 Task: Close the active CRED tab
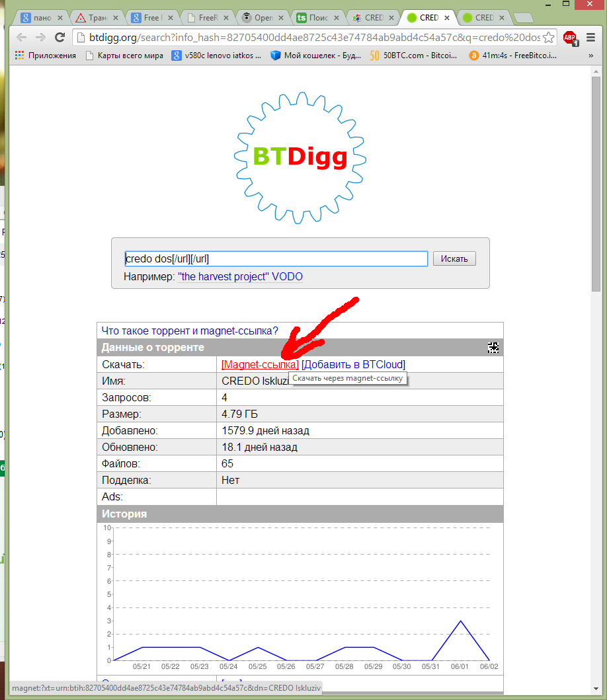pyautogui.click(x=446, y=18)
